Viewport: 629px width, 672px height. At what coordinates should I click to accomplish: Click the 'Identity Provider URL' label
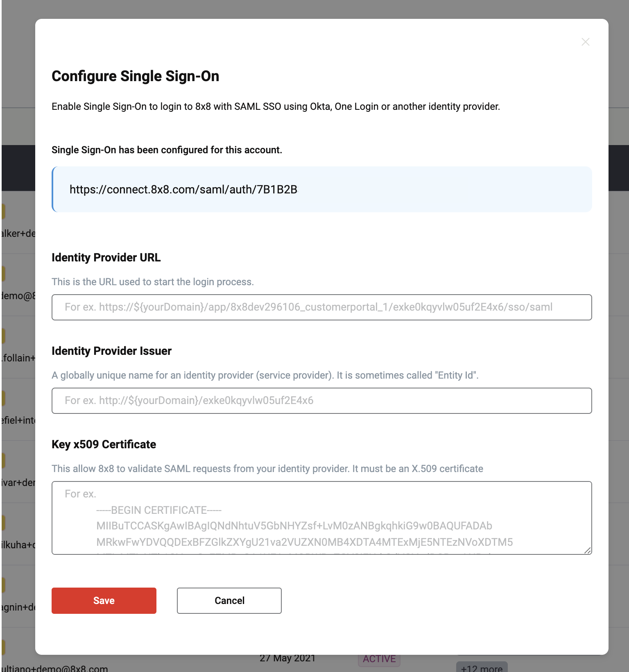106,257
